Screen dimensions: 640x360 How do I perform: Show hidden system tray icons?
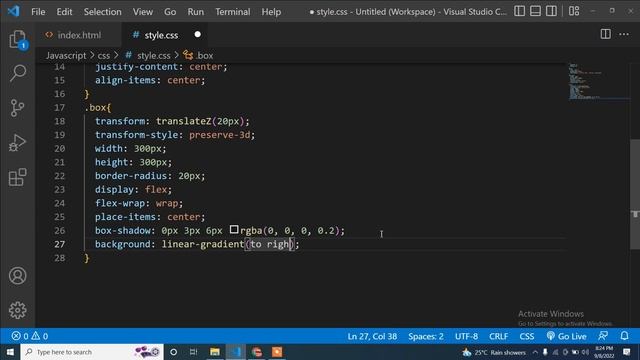(x=535, y=352)
